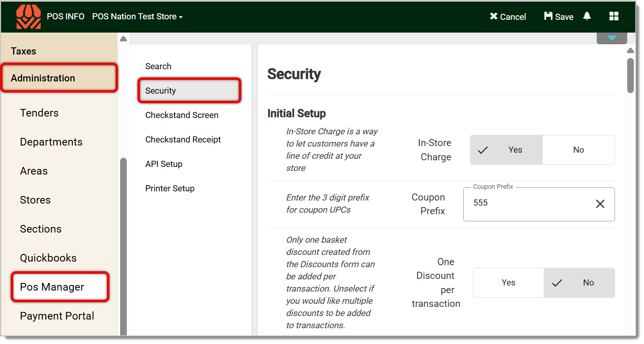The height and width of the screenshot is (344, 644).
Task: Open the Administration section
Action: pyautogui.click(x=59, y=78)
